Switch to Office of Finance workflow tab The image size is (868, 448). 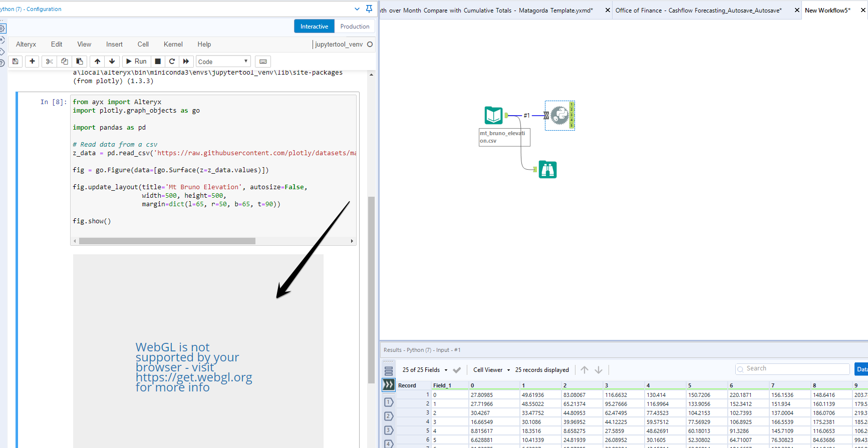tap(698, 10)
